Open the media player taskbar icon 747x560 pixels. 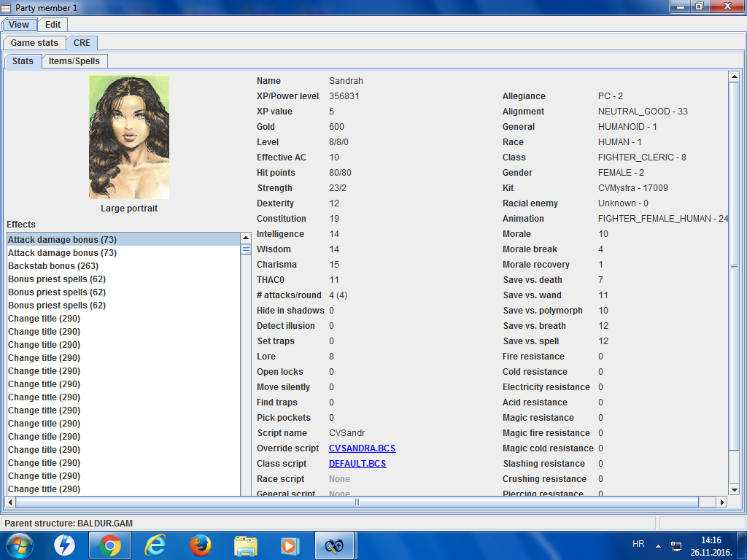click(x=290, y=545)
